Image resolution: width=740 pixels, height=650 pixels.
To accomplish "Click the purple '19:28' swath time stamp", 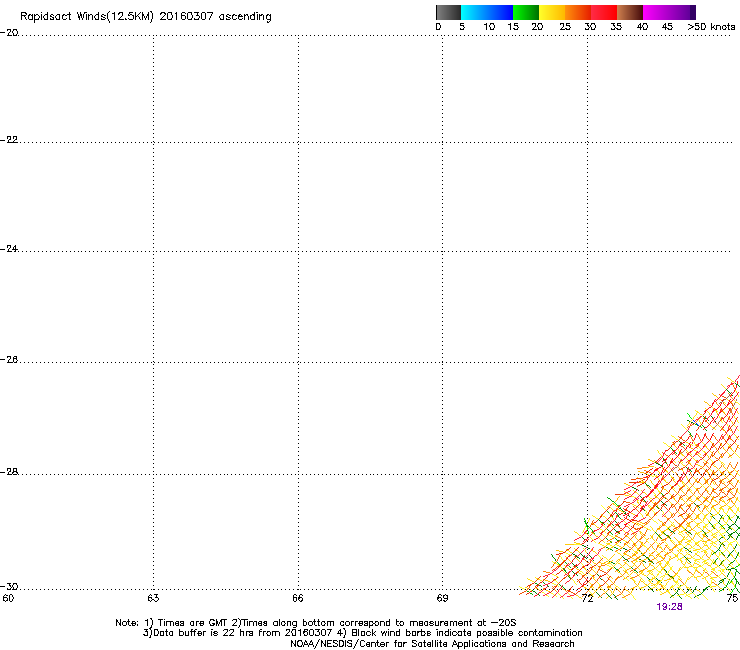I will 669,607.
